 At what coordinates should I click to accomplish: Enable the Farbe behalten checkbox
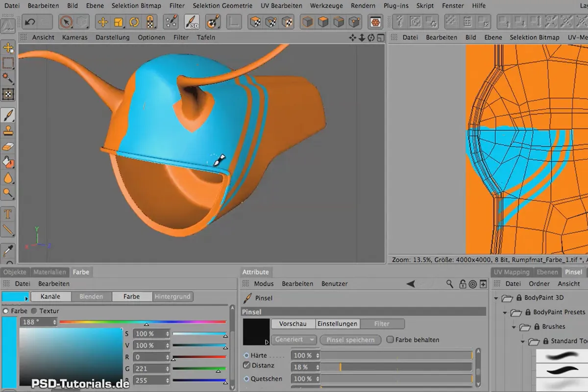390,340
